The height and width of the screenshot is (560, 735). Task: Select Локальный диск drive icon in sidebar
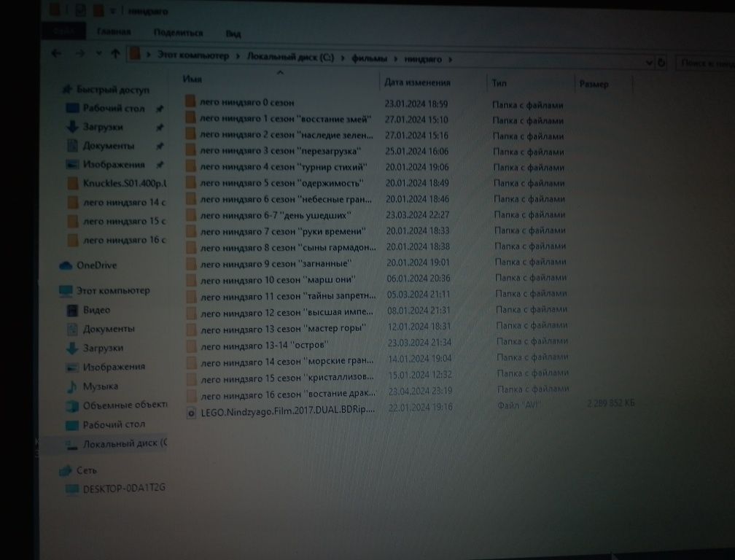[71, 444]
